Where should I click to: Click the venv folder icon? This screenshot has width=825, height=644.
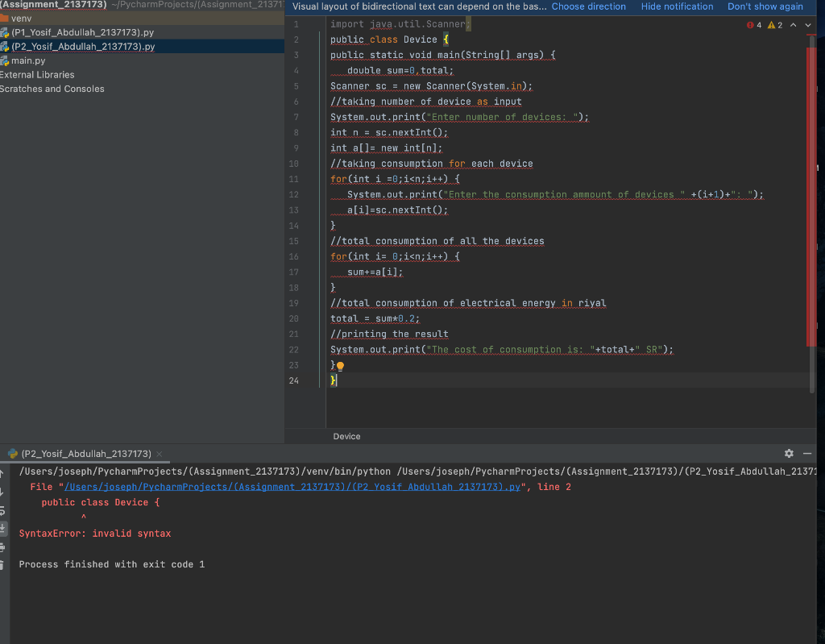coord(4,19)
